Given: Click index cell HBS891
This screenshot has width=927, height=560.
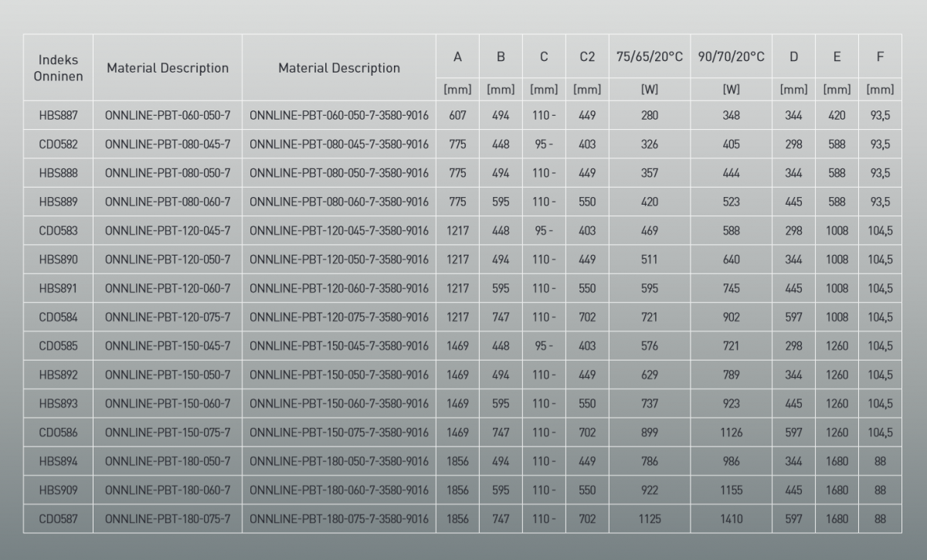Looking at the screenshot, I should coord(59,289).
